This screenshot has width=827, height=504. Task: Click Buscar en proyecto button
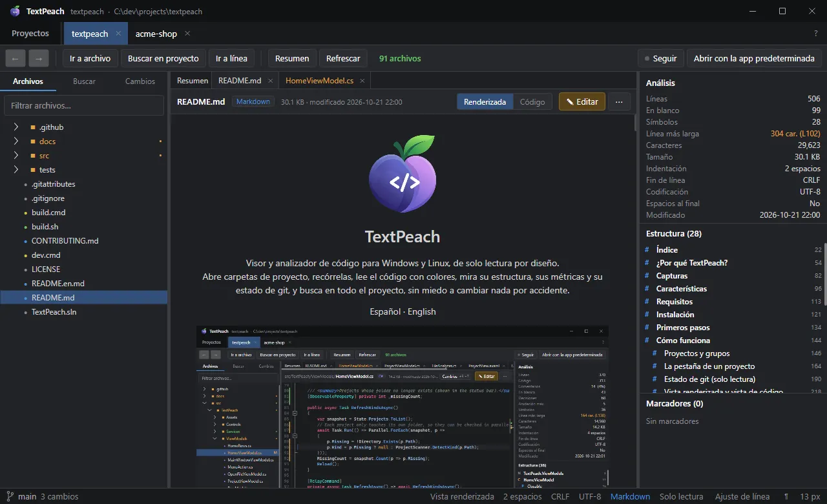point(163,58)
